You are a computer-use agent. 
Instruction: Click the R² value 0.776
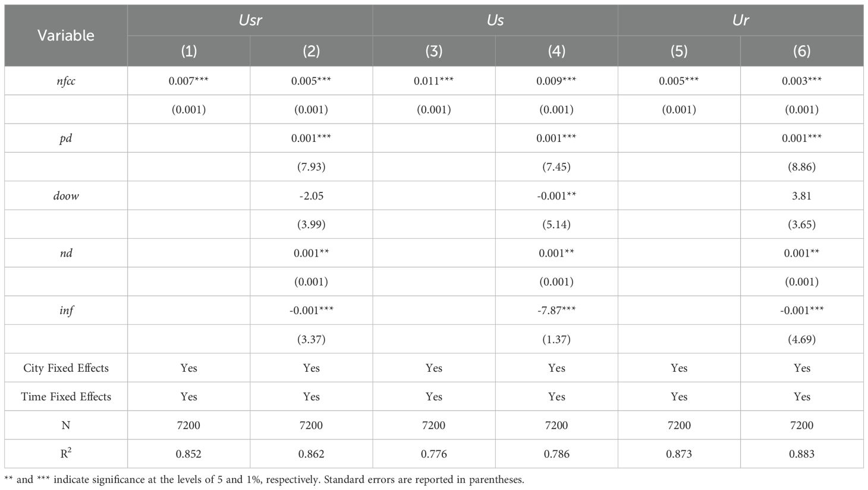click(433, 454)
